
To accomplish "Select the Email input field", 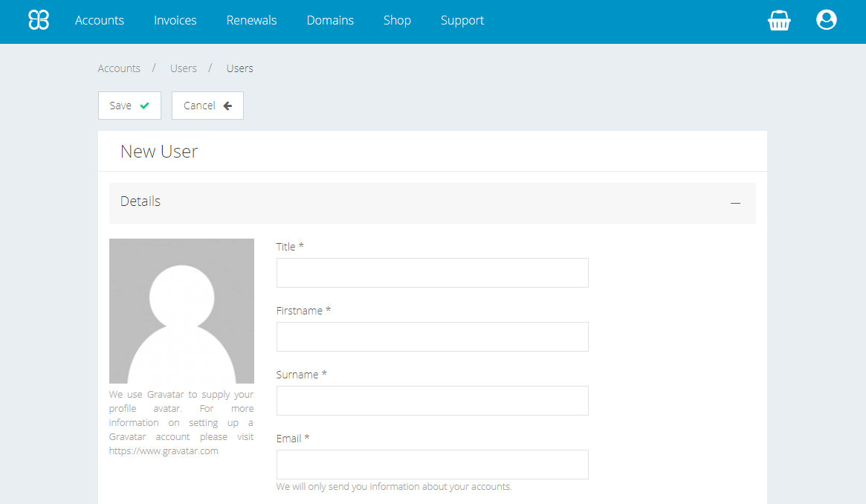I will tap(432, 465).
